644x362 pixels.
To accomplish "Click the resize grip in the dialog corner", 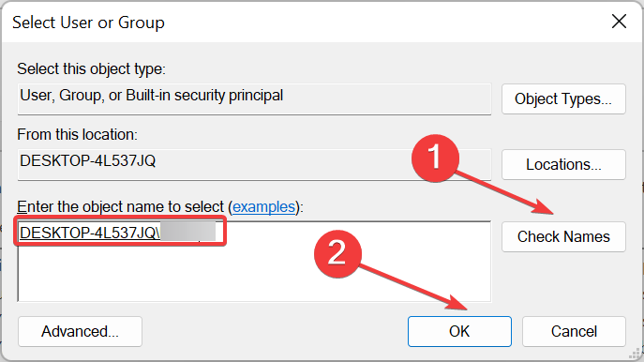I will pos(635,354).
